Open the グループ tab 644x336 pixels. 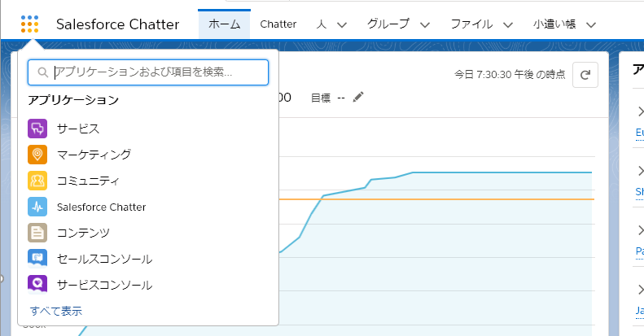tap(388, 24)
